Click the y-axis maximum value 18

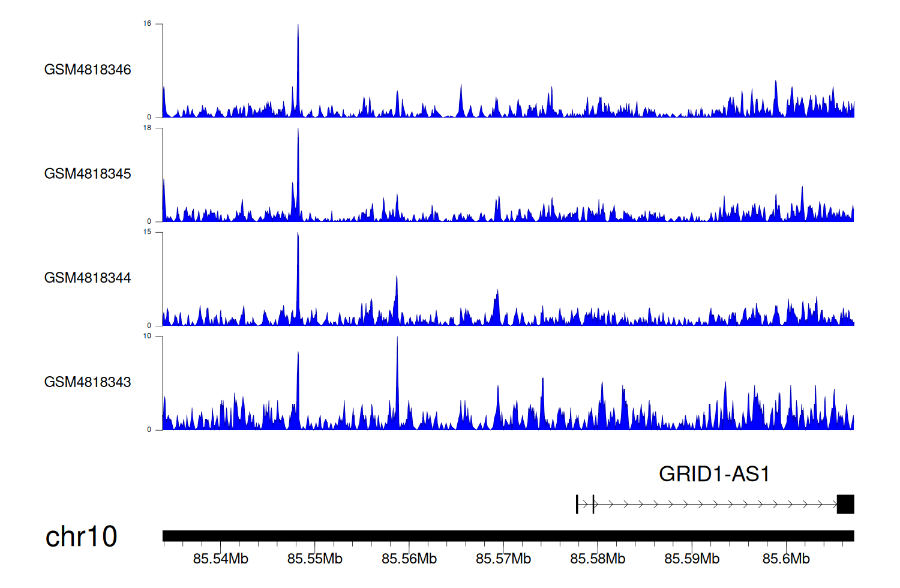(x=148, y=128)
